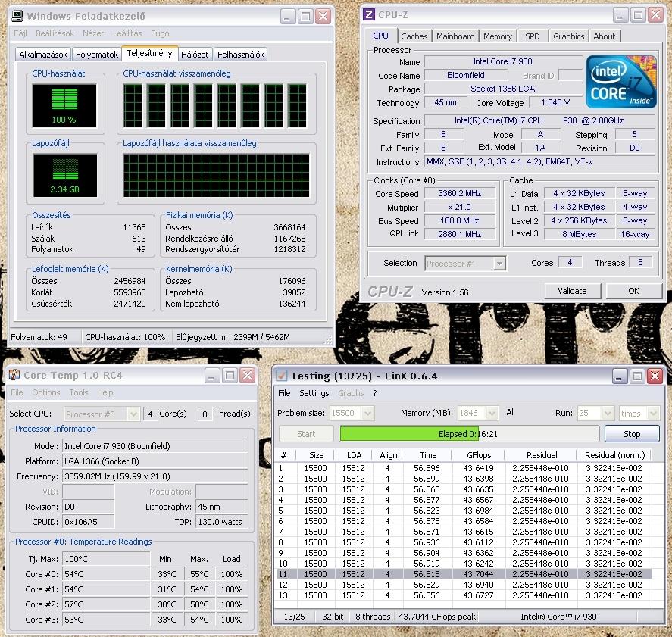Open the ? help menu in LinX
The height and width of the screenshot is (637, 672).
pos(374,393)
